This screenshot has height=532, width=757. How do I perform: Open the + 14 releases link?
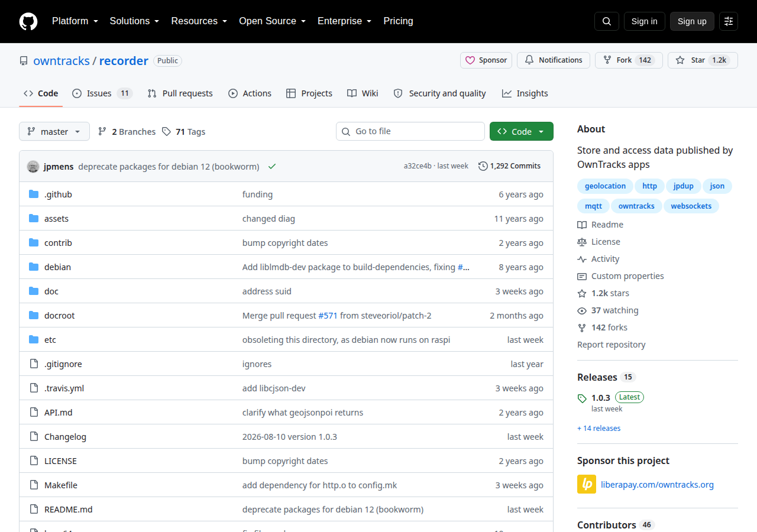click(x=599, y=428)
